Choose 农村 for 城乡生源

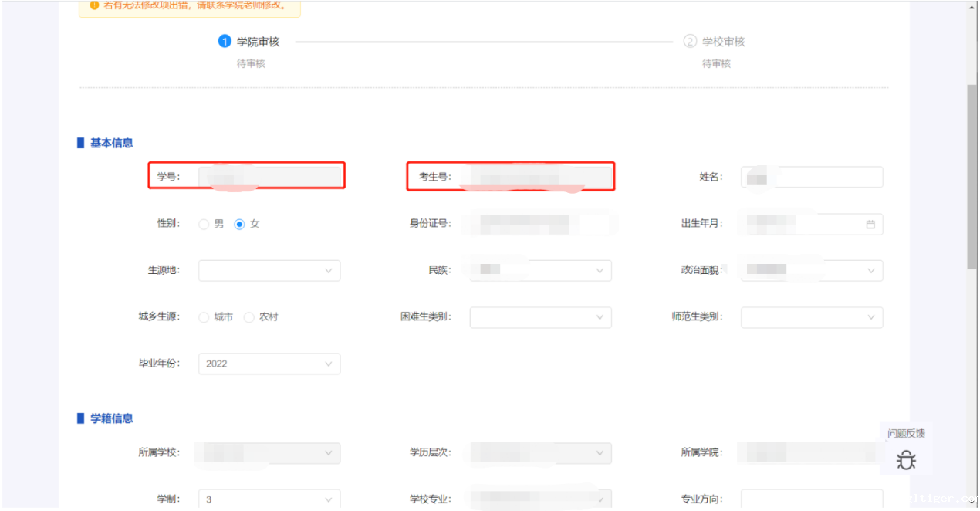248,317
